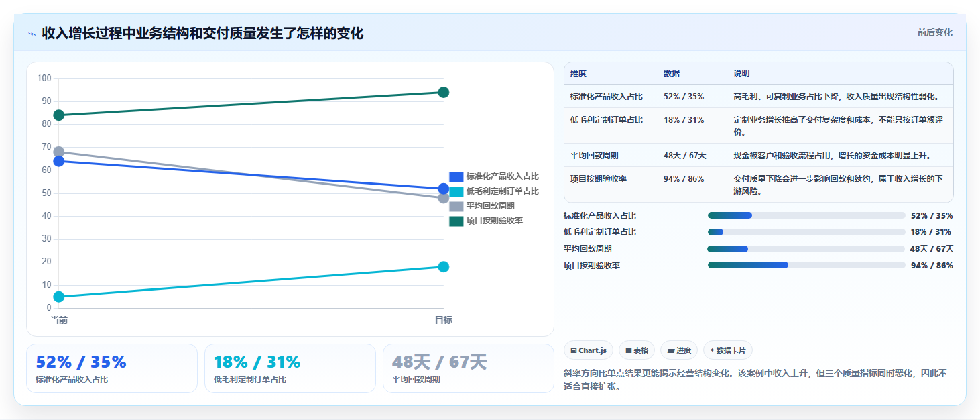Screen dimensions: 980x420
Task: Click the 数据 table column header
Action: [672, 74]
